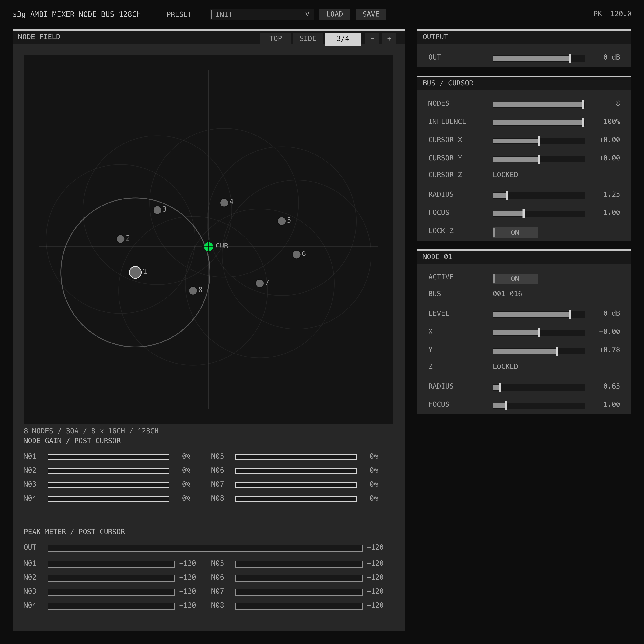Click the NODE 01 panel header
644x644 pixels.
click(x=524, y=257)
